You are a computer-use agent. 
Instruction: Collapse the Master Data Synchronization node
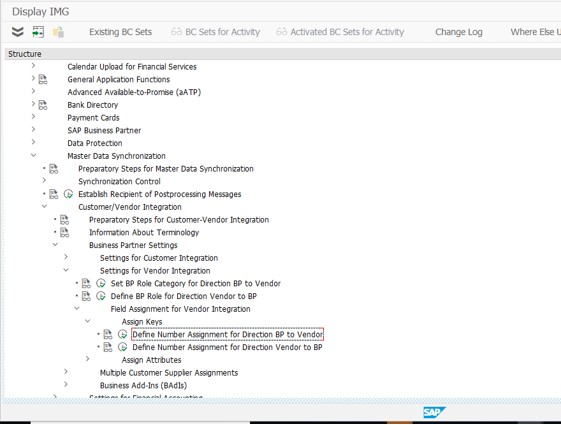[33, 155]
